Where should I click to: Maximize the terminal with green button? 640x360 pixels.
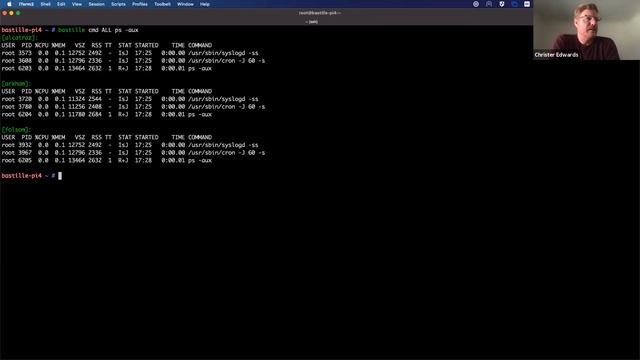point(18,13)
